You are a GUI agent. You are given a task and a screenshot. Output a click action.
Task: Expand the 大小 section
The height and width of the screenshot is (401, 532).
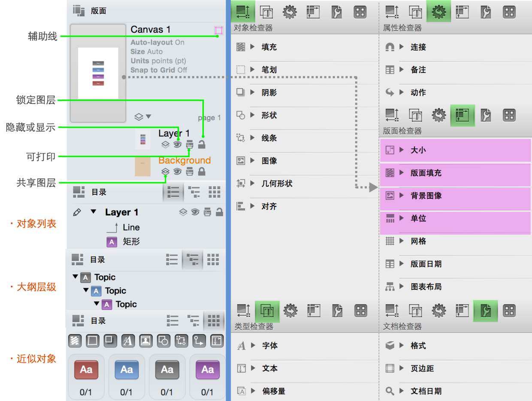[x=402, y=150]
